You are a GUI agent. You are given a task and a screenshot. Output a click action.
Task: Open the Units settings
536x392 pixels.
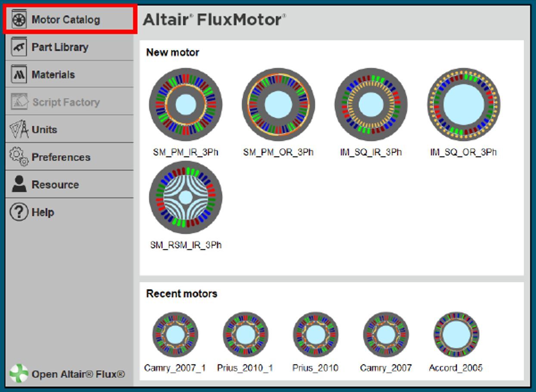click(x=69, y=129)
